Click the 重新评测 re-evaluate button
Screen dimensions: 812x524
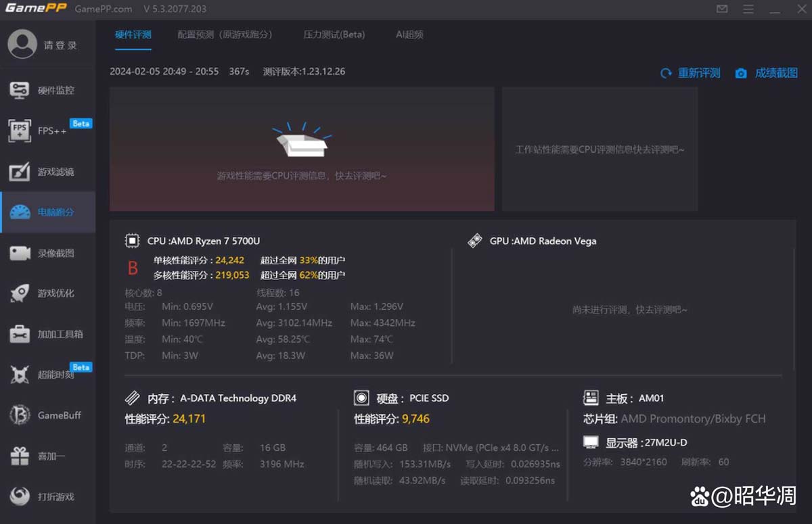click(691, 73)
